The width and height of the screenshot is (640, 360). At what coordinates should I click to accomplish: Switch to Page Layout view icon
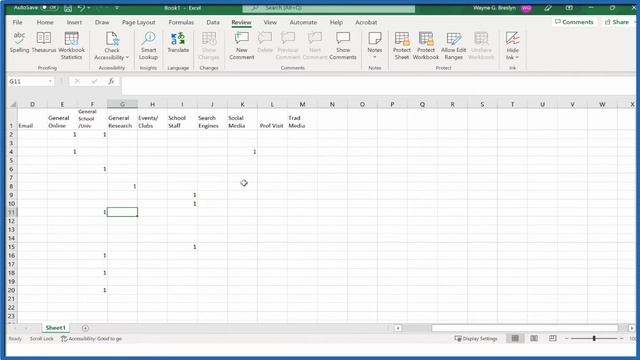[x=534, y=338]
